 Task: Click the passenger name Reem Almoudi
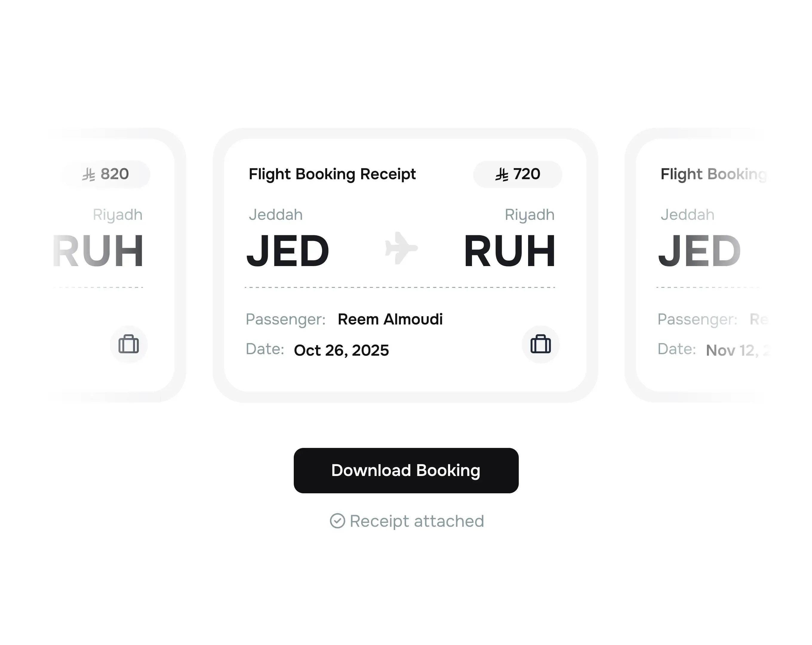click(390, 319)
